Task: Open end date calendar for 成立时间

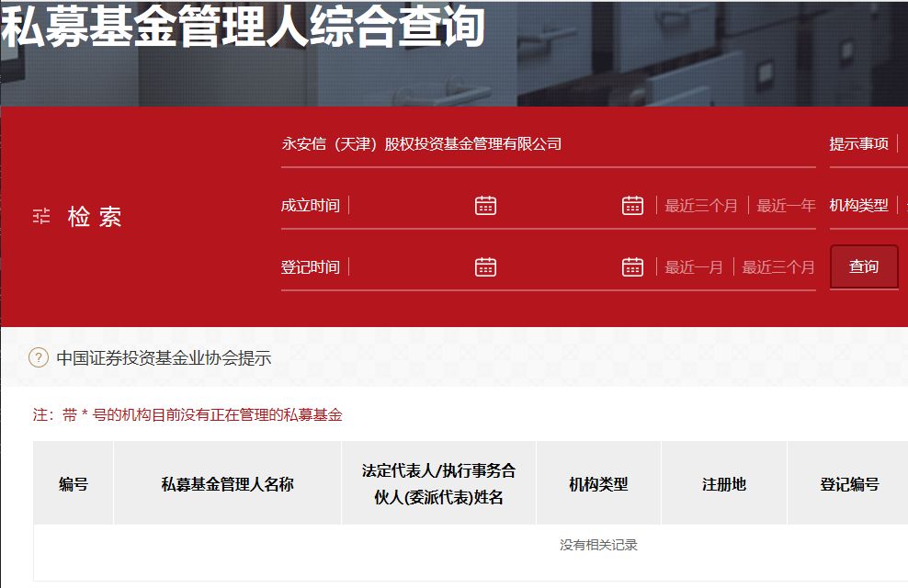Action: click(632, 206)
